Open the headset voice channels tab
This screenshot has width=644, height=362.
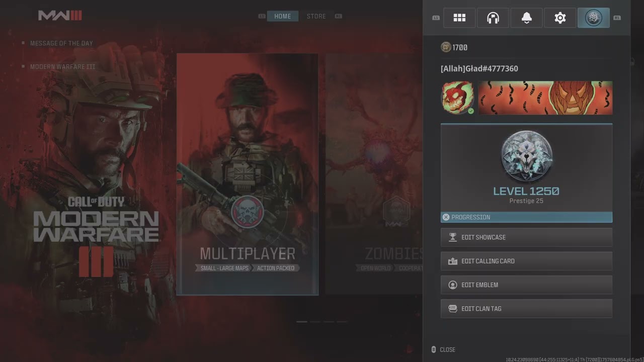click(493, 18)
